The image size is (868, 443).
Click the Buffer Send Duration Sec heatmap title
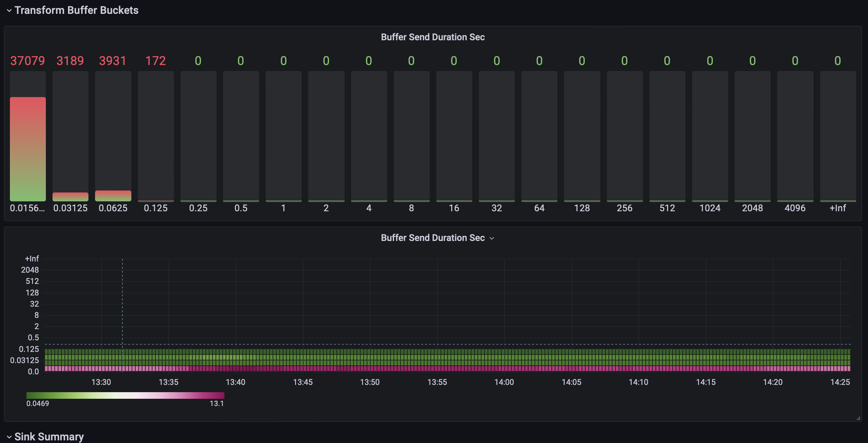click(433, 238)
